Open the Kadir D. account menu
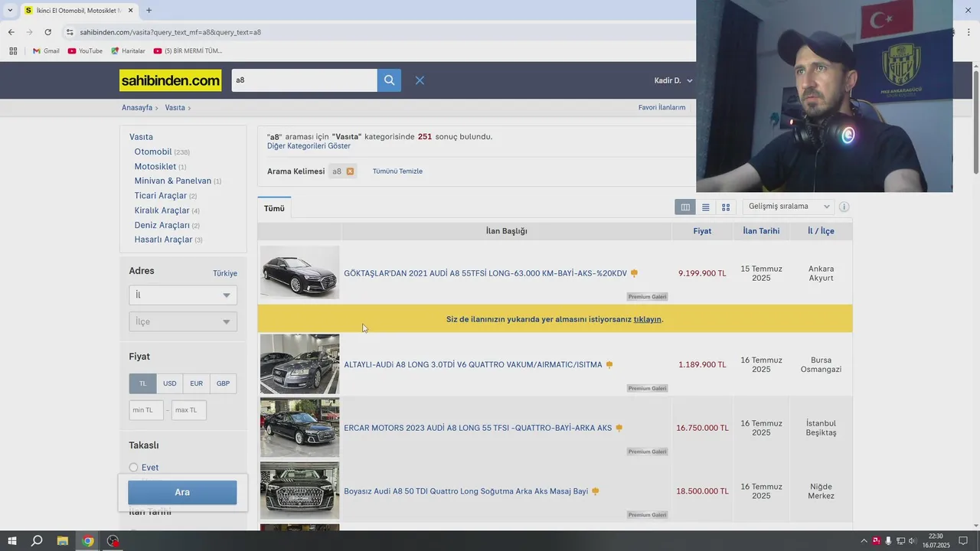 pyautogui.click(x=673, y=80)
